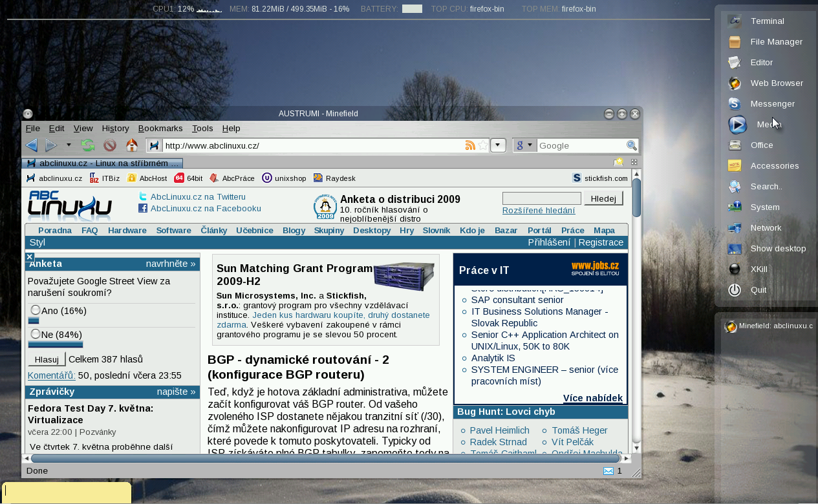Click the Registrace link
Screen dimensions: 818x504
[x=601, y=242]
